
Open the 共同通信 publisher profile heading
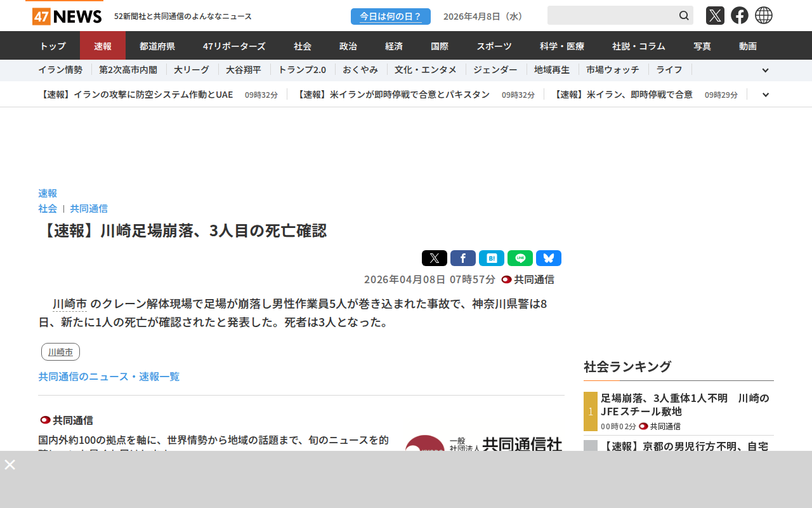coord(73,420)
